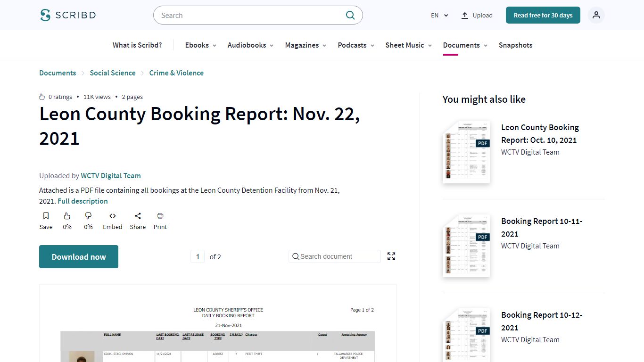The width and height of the screenshot is (644, 362).
Task: Focus the Search document field
Action: (335, 256)
